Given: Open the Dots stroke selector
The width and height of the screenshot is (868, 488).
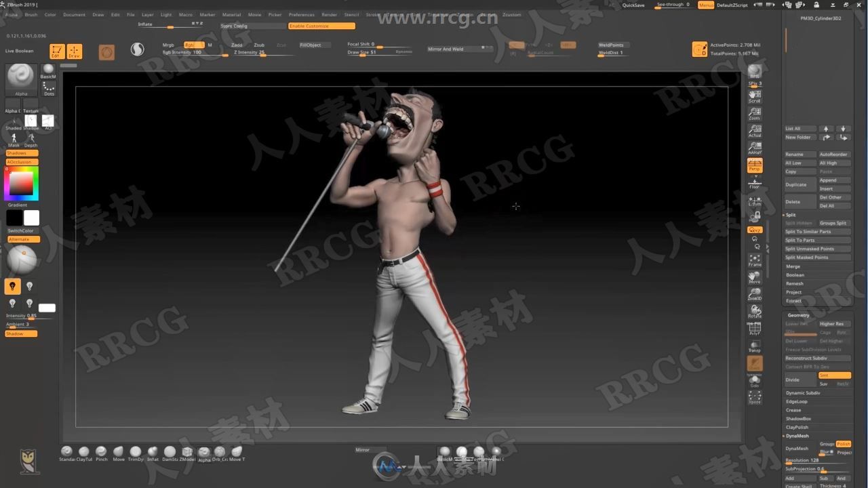Looking at the screenshot, I should (x=49, y=88).
